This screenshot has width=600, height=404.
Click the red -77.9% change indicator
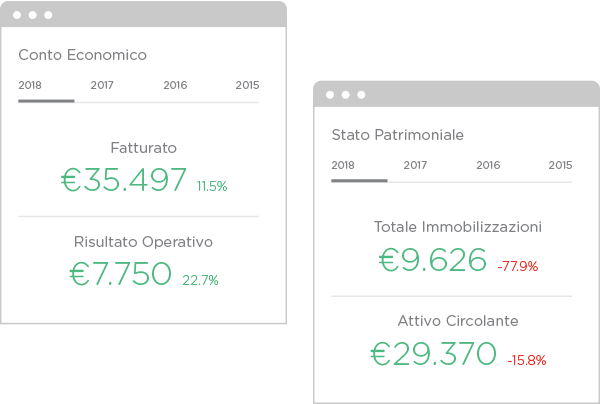(517, 266)
